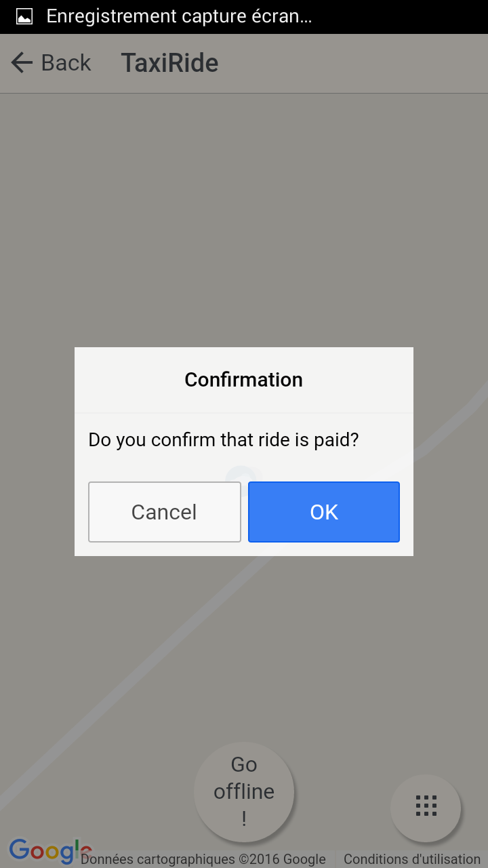Image resolution: width=488 pixels, height=868 pixels.
Task: Click the "Données cartographiques ©2016 Google" text
Action: [x=203, y=859]
